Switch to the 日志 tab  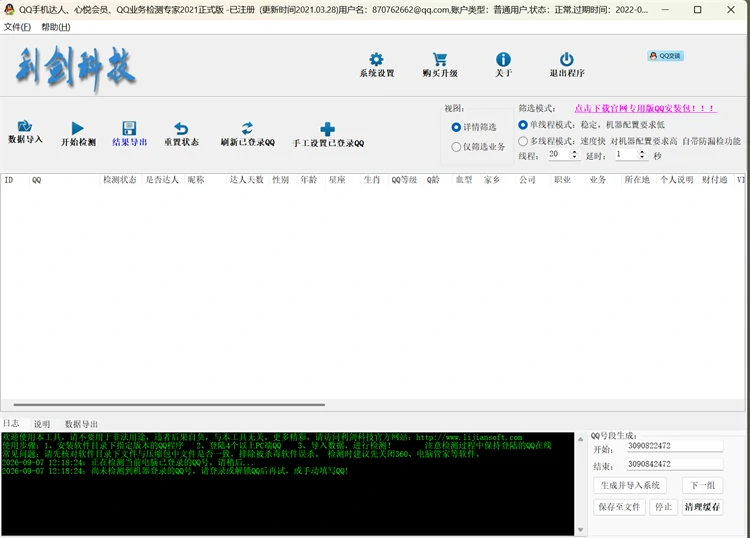click(x=11, y=424)
